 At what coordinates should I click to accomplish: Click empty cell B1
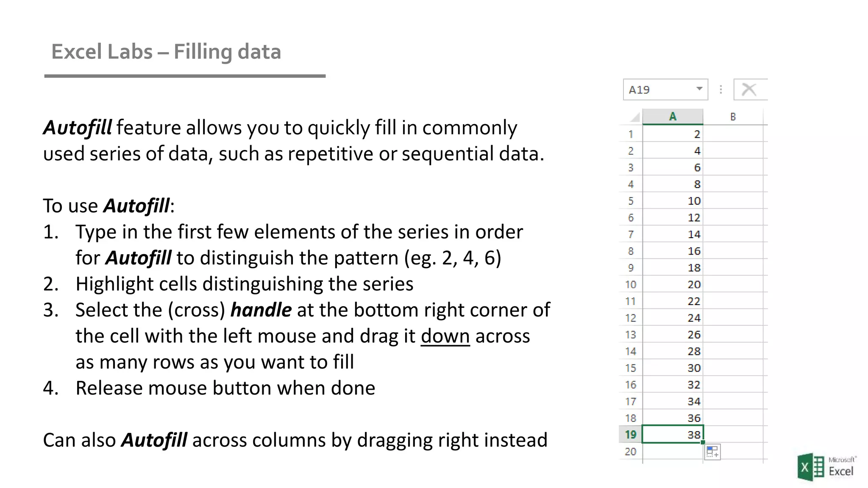pyautogui.click(x=733, y=134)
